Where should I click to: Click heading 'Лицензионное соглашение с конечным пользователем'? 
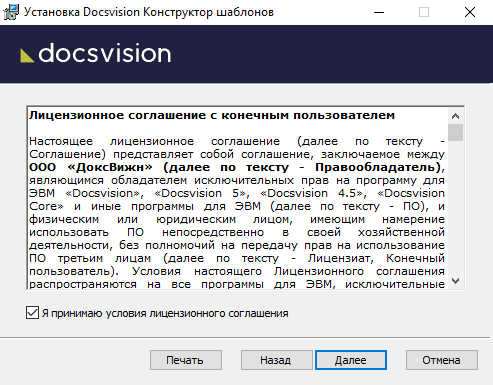(212, 115)
